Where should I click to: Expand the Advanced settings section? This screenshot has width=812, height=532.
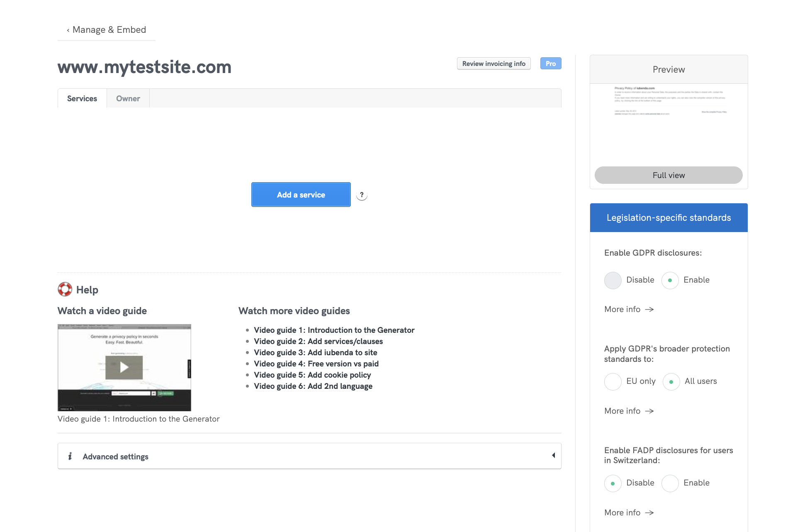(554, 455)
